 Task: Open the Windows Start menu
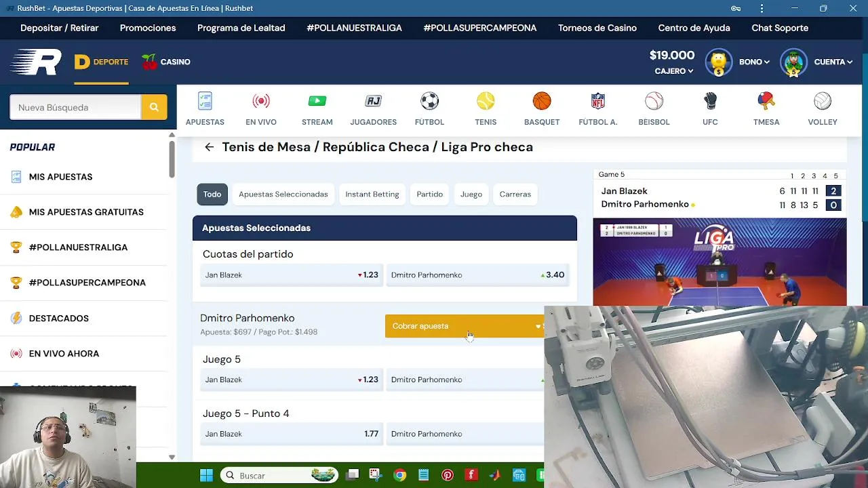point(206,475)
